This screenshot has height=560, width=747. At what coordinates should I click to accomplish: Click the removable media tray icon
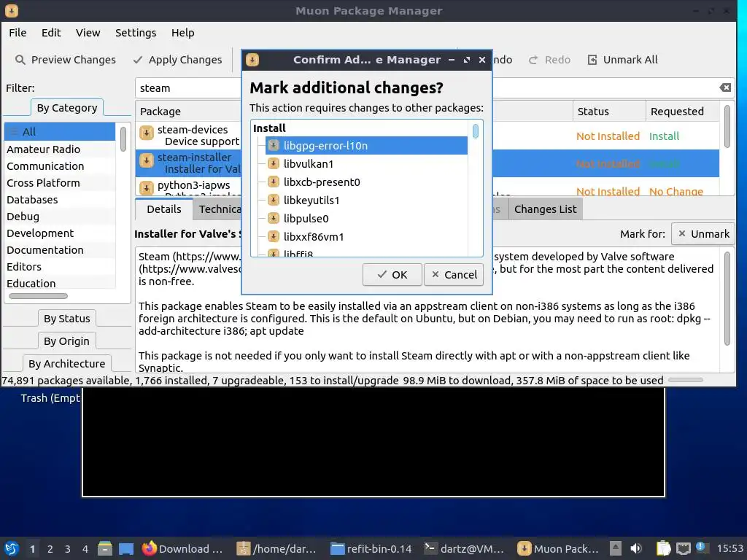(x=615, y=548)
